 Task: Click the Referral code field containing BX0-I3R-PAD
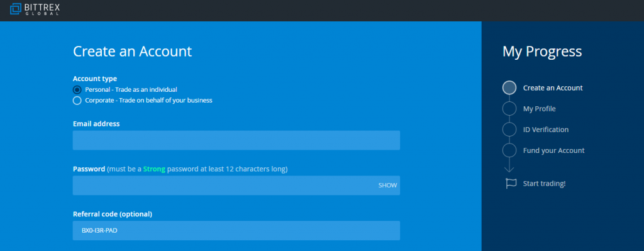point(236,230)
